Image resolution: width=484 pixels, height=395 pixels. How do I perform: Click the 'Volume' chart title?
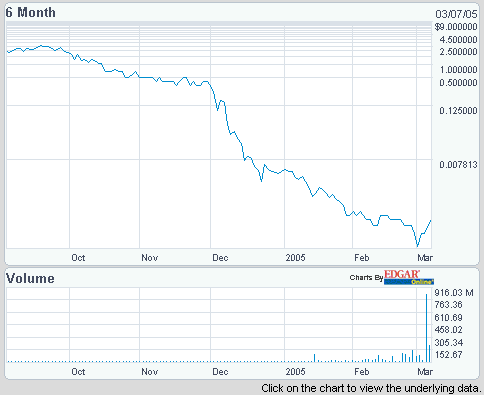click(30, 279)
